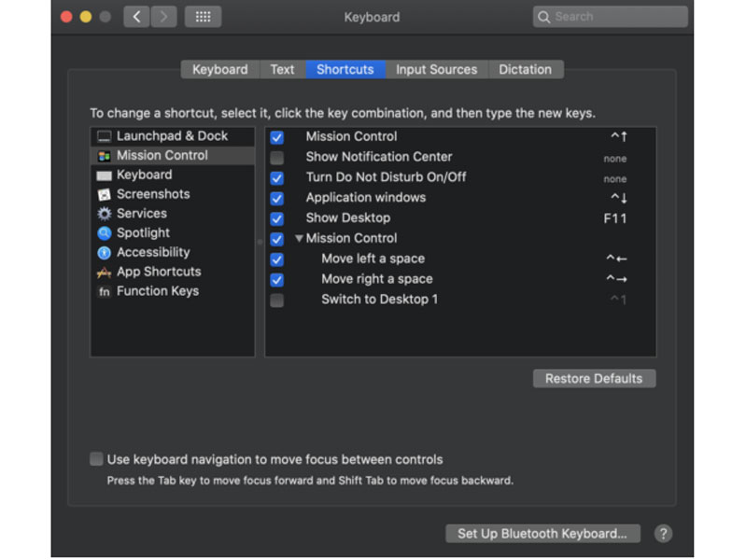Show all preferences grid icon

pyautogui.click(x=203, y=17)
